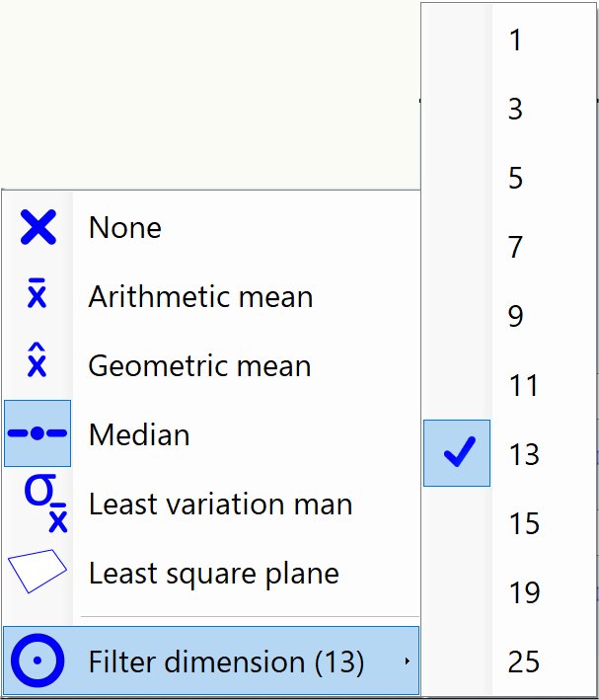The height and width of the screenshot is (700, 599).
Task: Click the blue X icon for None
Action: point(37,228)
